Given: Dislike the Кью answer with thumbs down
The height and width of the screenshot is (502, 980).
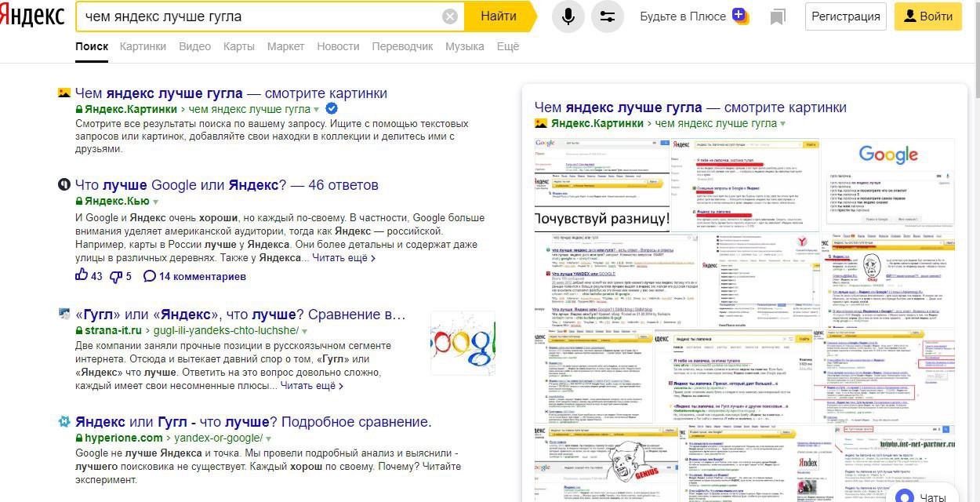Looking at the screenshot, I should [x=115, y=276].
